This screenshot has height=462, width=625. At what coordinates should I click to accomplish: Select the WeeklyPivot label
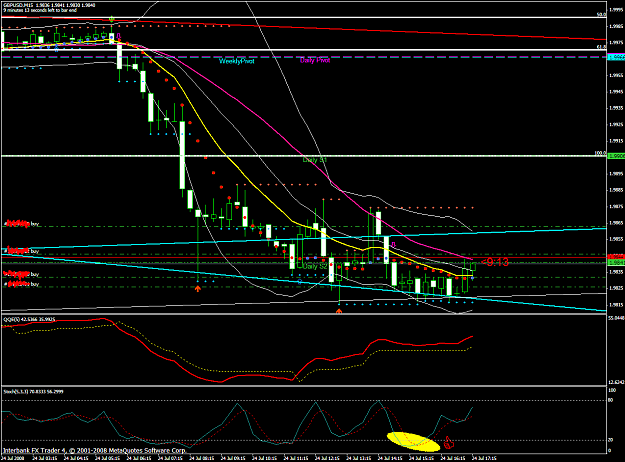click(x=237, y=61)
